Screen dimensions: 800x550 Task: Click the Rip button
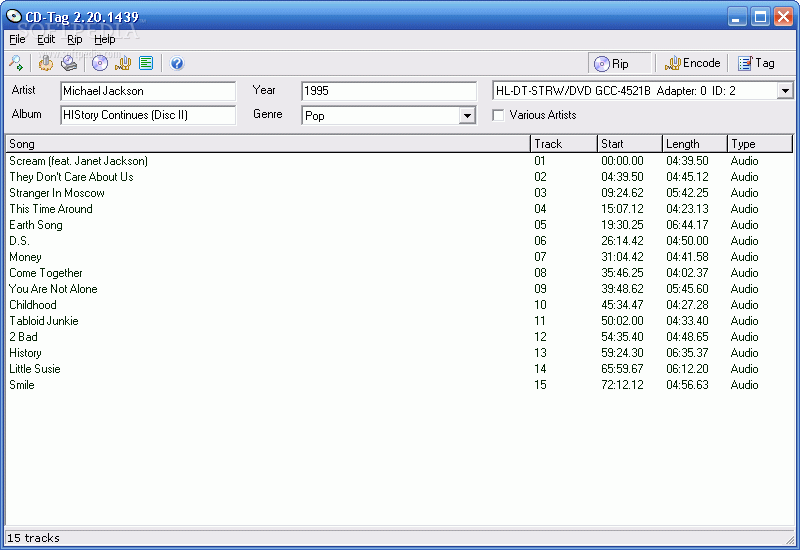pyautogui.click(x=620, y=63)
